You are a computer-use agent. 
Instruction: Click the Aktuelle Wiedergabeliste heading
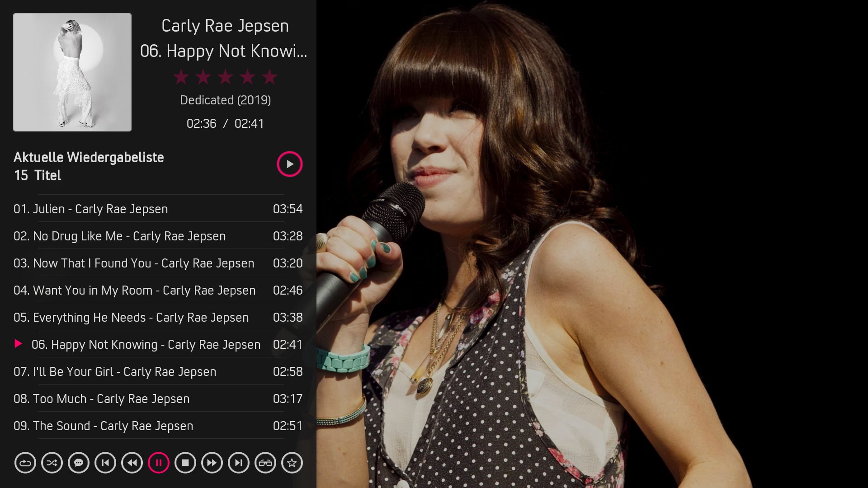pos(89,157)
